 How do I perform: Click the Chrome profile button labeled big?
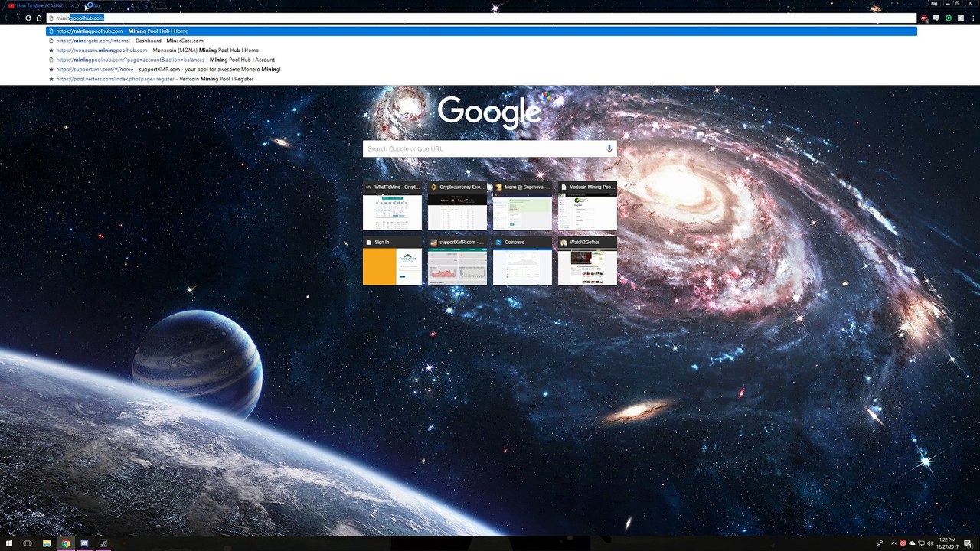click(935, 4)
